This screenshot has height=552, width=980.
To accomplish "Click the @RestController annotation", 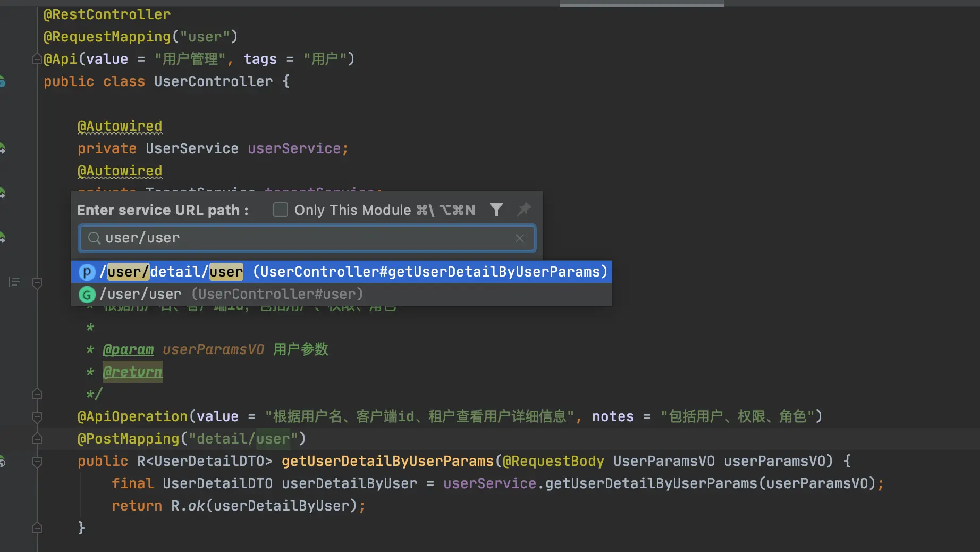I will (107, 14).
